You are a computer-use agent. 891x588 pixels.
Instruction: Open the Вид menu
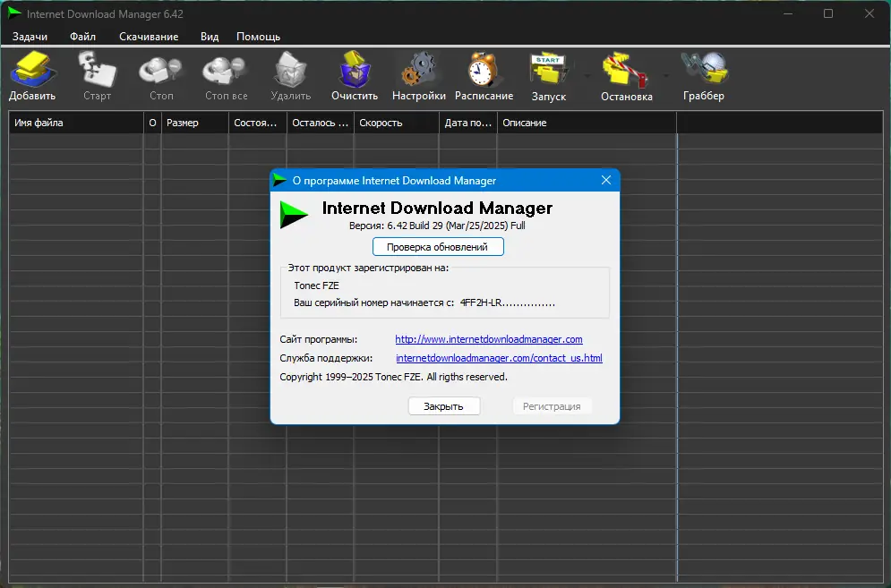(210, 37)
